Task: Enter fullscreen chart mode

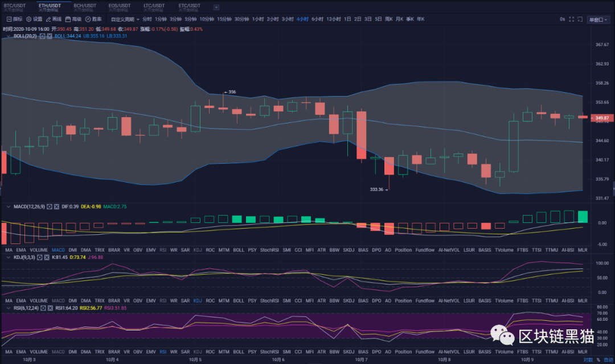Action: point(572,19)
